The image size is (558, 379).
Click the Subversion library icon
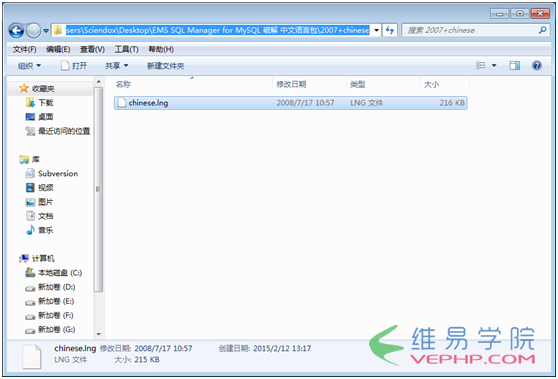point(30,173)
